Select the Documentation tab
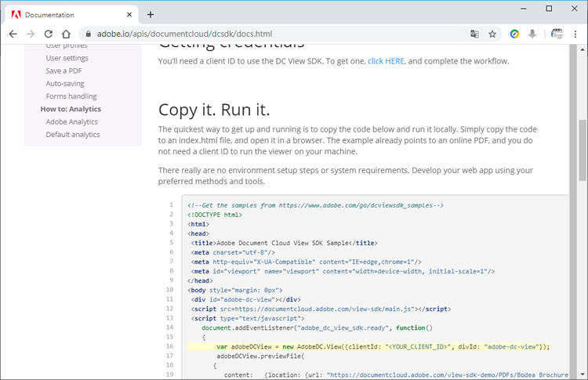The height and width of the screenshot is (380, 588). coord(71,15)
